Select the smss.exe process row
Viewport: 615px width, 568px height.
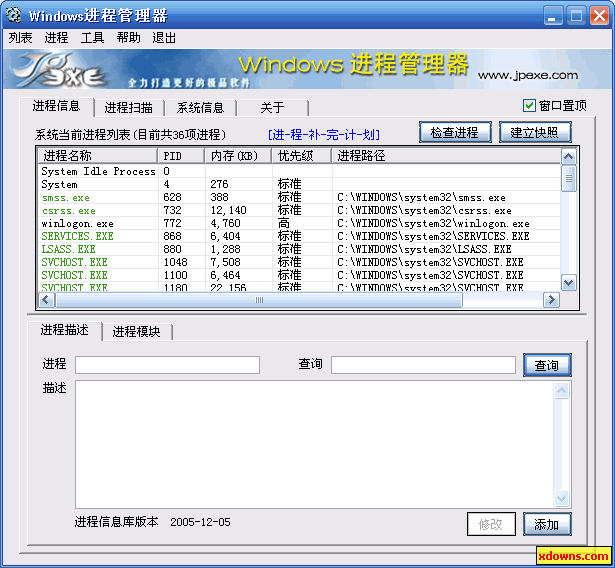pos(299,197)
